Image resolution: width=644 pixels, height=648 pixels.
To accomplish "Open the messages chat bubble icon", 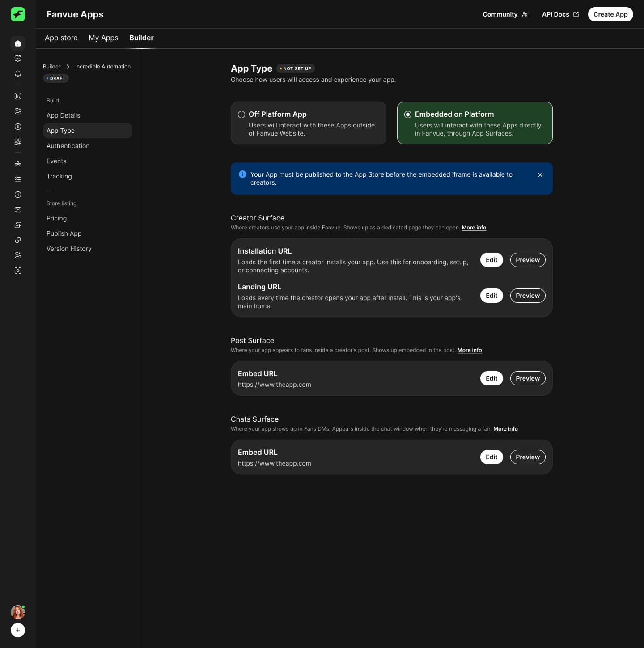I will pos(18,59).
